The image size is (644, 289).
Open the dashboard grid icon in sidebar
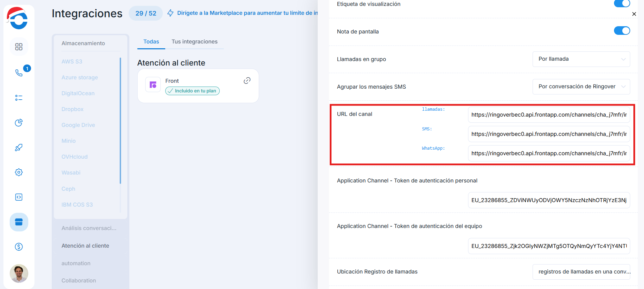(x=19, y=47)
